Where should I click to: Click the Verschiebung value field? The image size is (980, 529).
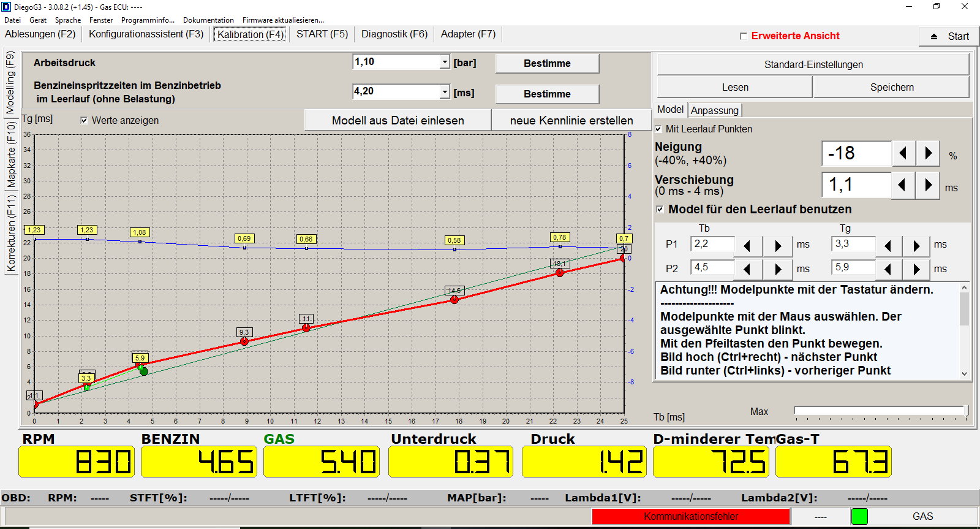click(856, 185)
